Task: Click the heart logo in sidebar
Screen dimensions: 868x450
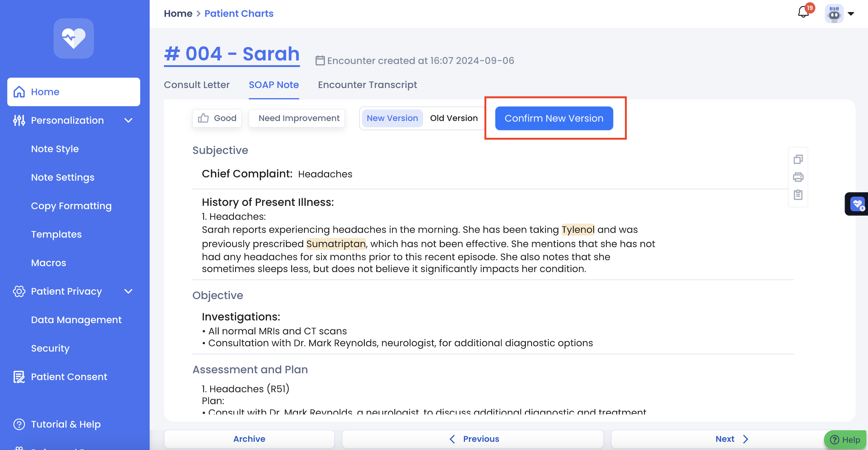Action: (x=74, y=39)
